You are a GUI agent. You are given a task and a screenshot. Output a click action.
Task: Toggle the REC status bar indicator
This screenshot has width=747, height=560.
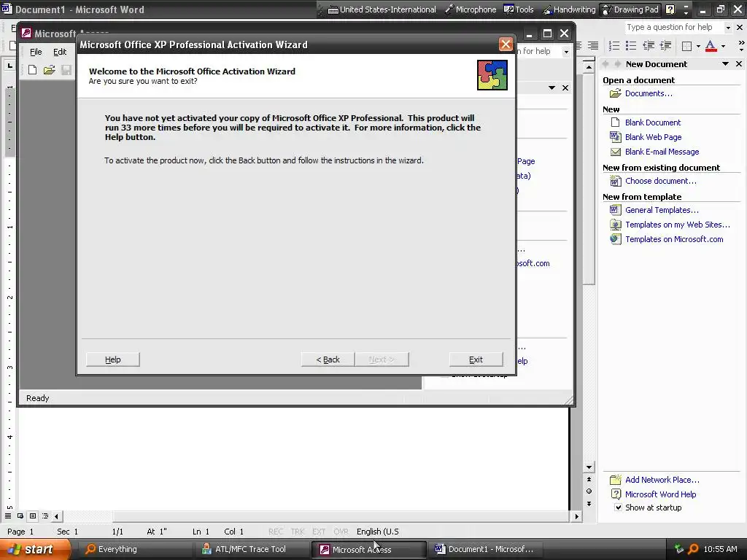275,532
